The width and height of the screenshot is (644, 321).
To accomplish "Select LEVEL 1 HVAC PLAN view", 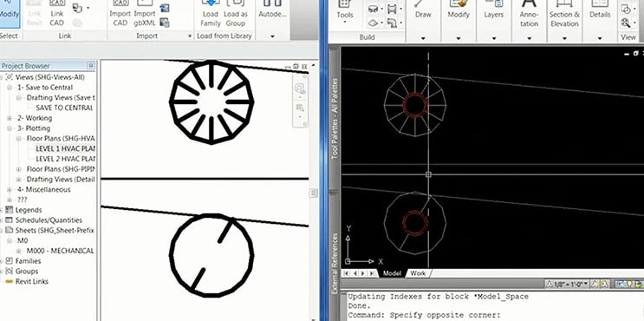I will [x=65, y=148].
